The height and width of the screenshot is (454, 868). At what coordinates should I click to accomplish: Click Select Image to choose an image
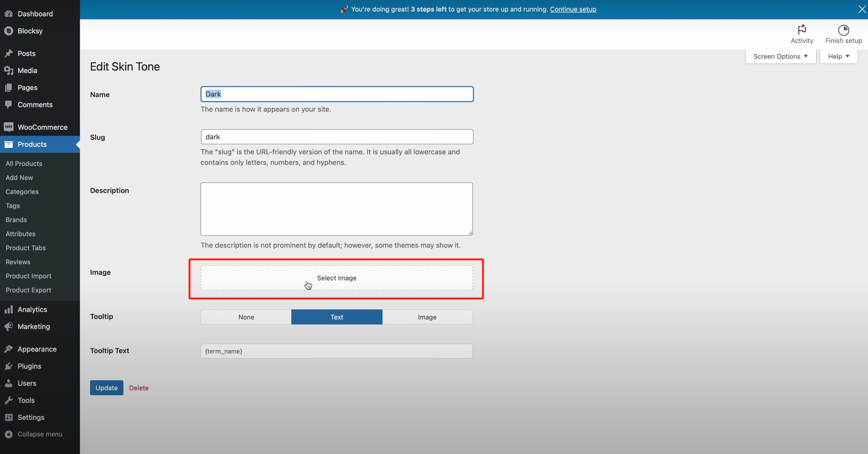(336, 278)
